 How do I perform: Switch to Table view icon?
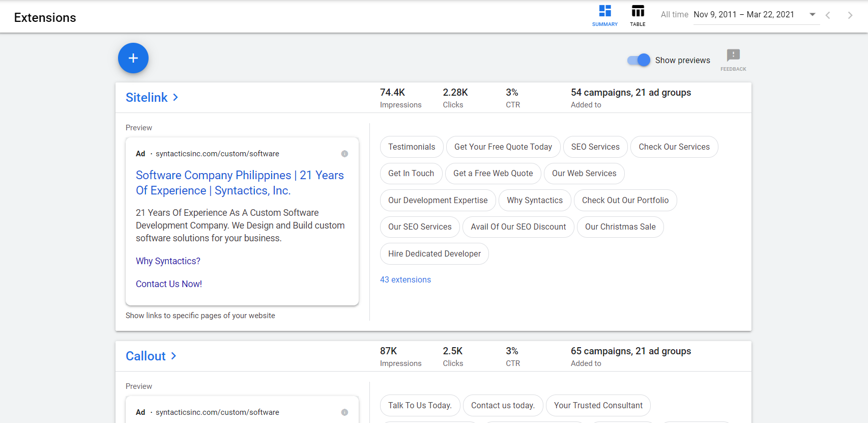click(638, 15)
